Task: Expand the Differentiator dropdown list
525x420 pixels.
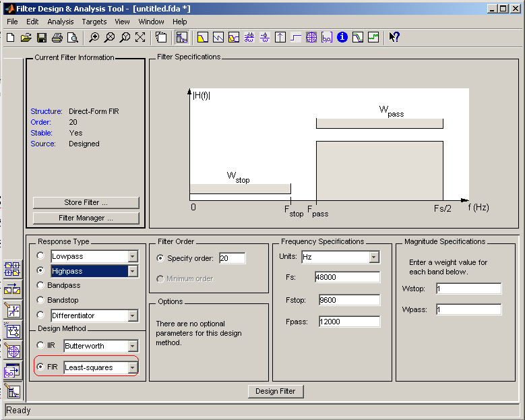Action: tap(133, 316)
